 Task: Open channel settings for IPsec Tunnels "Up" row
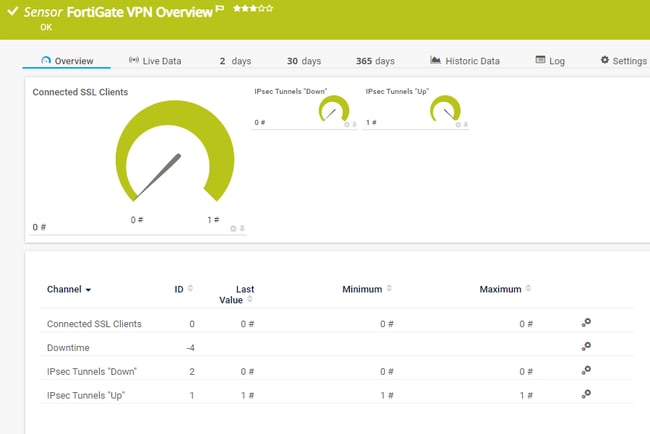point(586,394)
